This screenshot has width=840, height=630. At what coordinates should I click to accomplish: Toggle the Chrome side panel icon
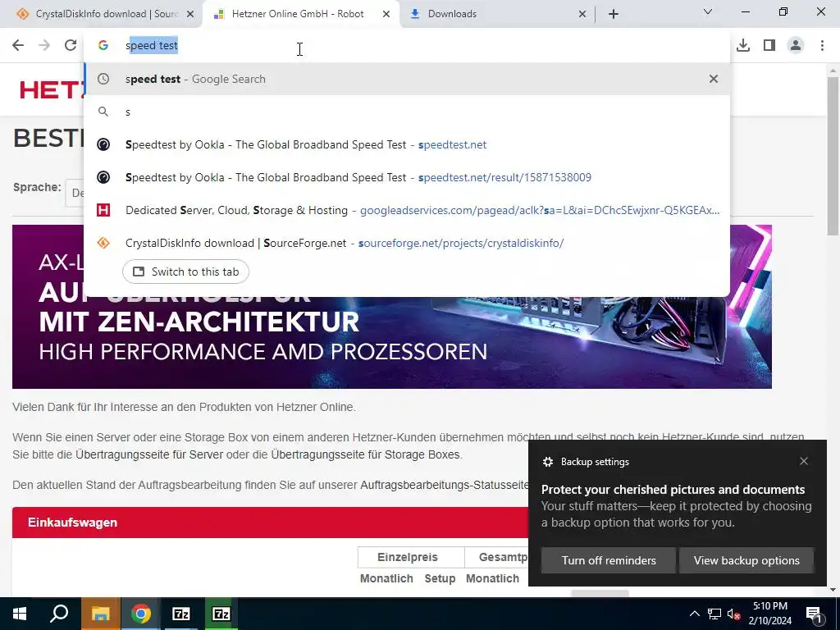(769, 46)
